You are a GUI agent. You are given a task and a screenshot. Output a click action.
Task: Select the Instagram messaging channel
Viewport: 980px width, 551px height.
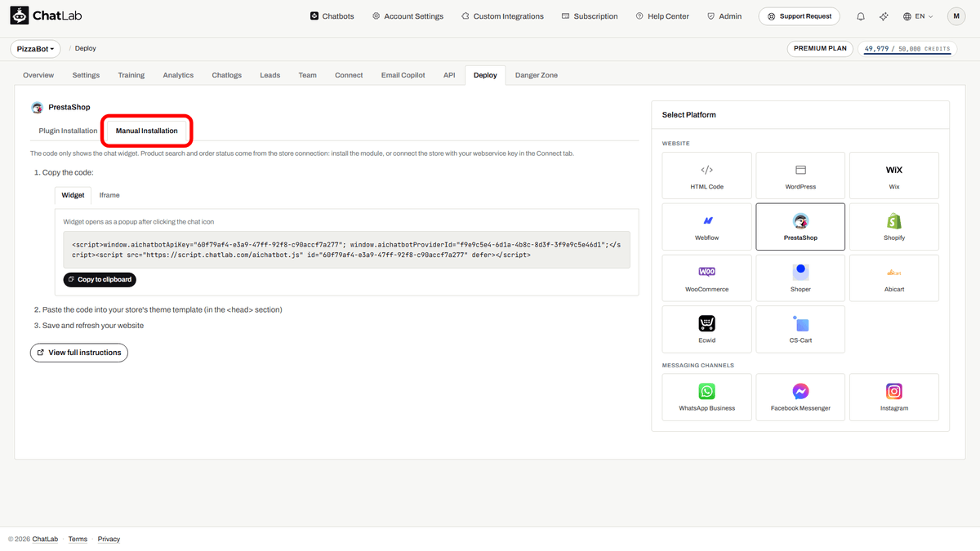894,397
